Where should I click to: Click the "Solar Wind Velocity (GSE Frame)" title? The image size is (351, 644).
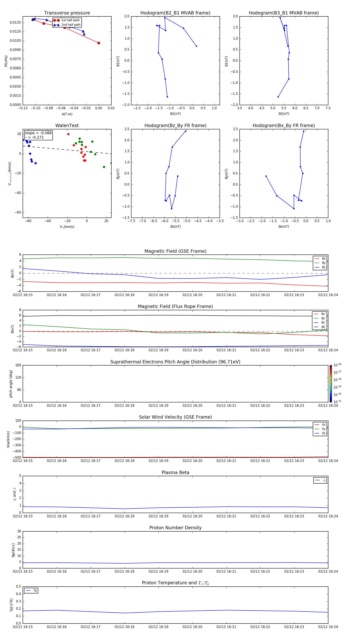175,417
